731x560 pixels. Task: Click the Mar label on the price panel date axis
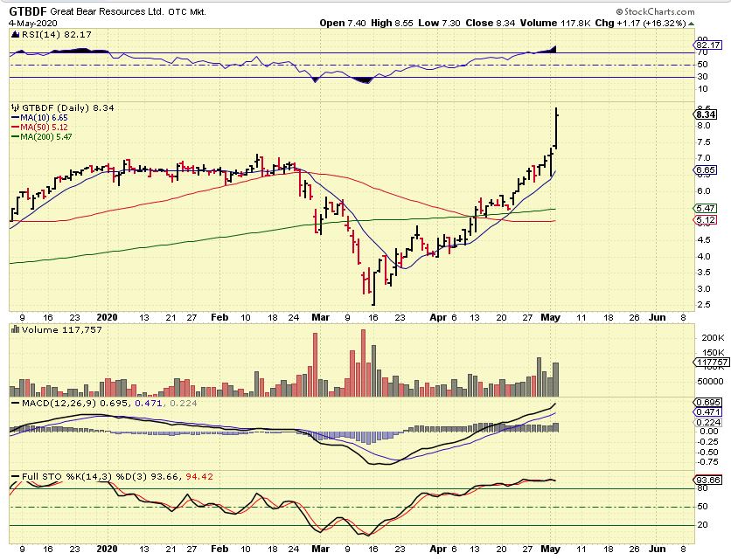320,317
